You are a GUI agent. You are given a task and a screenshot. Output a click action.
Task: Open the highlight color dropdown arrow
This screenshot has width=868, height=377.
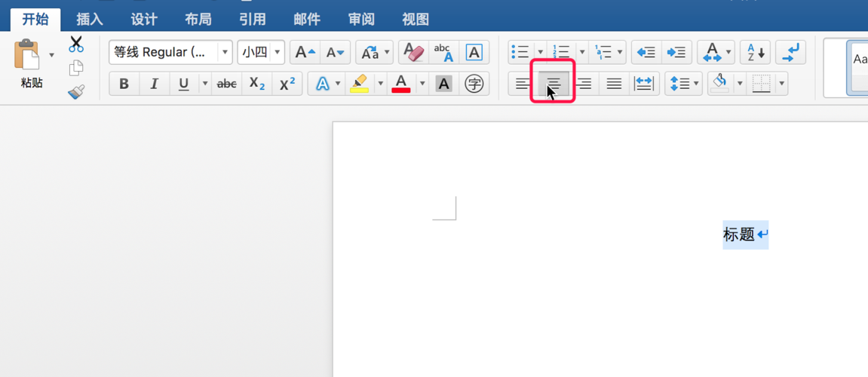[380, 84]
